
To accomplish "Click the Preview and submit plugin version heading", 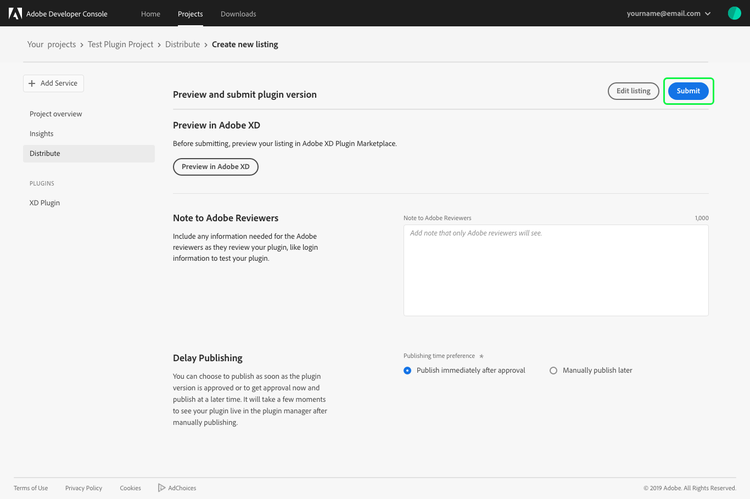I will [x=245, y=95].
